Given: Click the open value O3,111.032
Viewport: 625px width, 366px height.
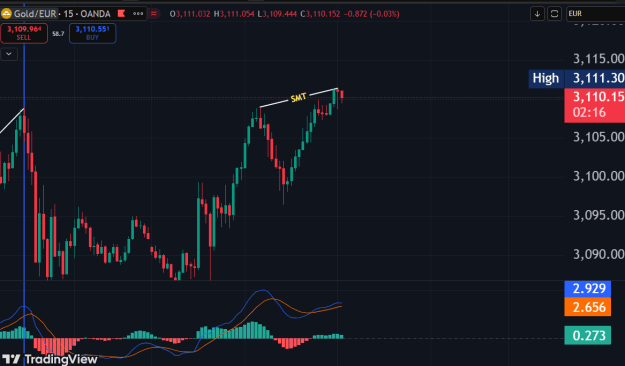Looking at the screenshot, I should click(190, 14).
